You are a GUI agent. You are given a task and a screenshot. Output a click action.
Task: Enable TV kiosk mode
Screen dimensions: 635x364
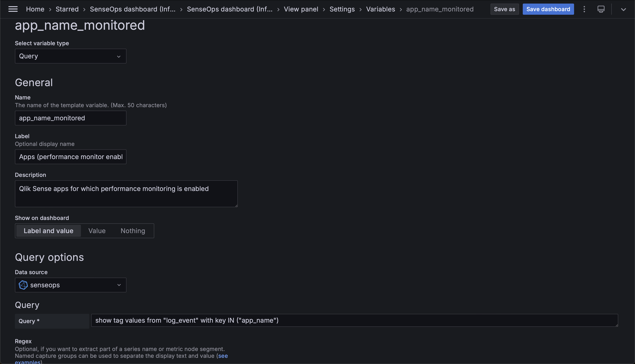click(x=601, y=9)
